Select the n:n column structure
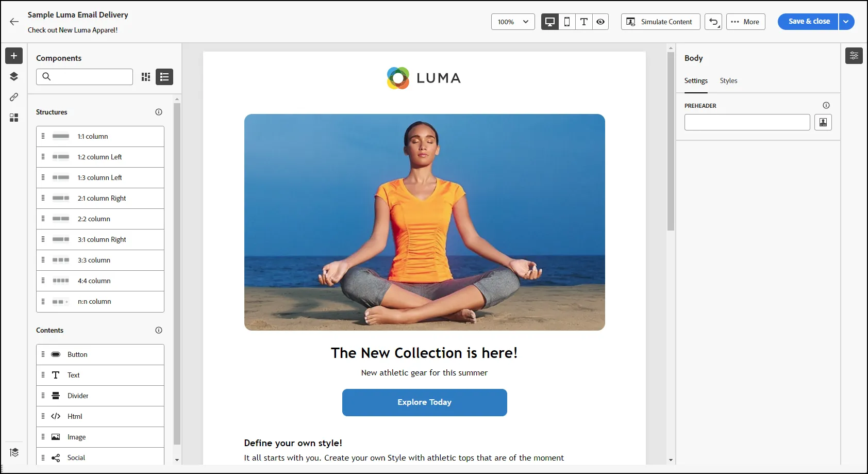This screenshot has width=868, height=474. pyautogui.click(x=100, y=302)
